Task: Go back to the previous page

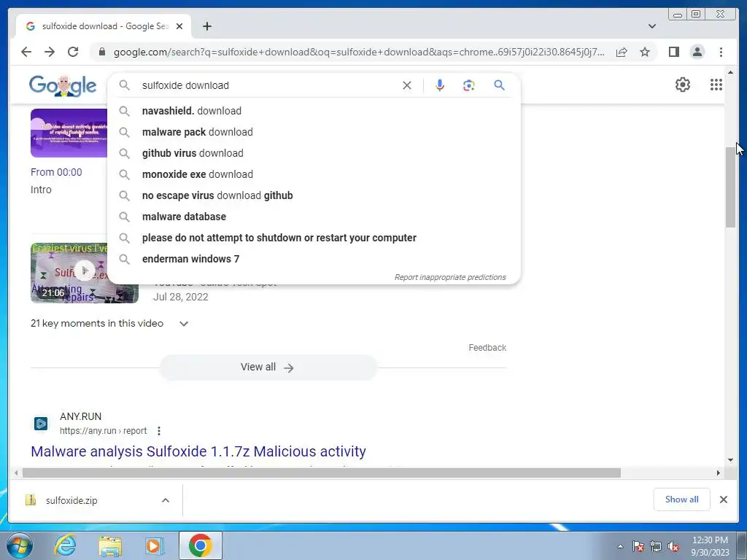Action: (26, 52)
